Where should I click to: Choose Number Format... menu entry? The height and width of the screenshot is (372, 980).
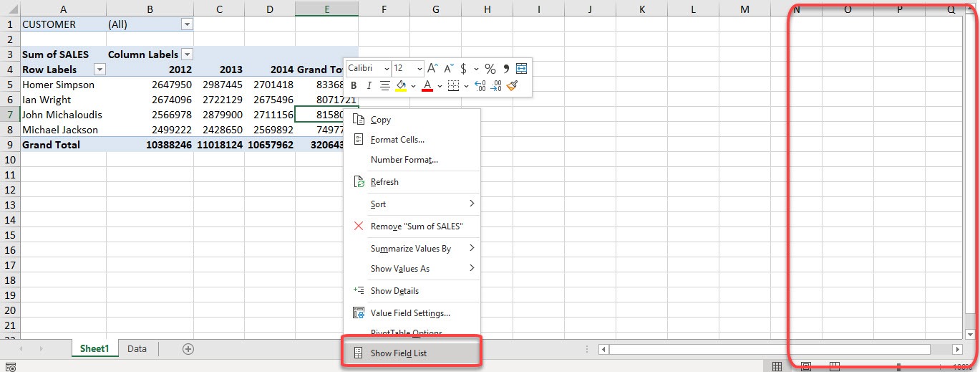point(413,160)
